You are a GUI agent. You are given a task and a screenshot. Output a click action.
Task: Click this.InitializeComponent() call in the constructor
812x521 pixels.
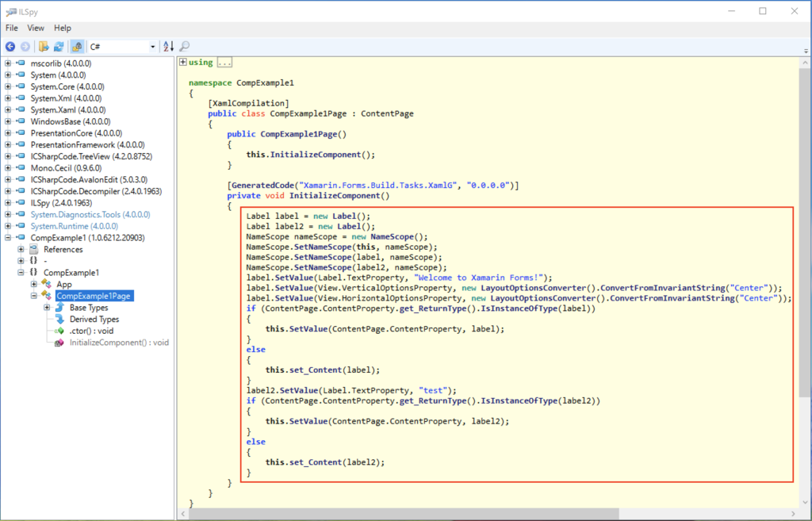click(311, 155)
